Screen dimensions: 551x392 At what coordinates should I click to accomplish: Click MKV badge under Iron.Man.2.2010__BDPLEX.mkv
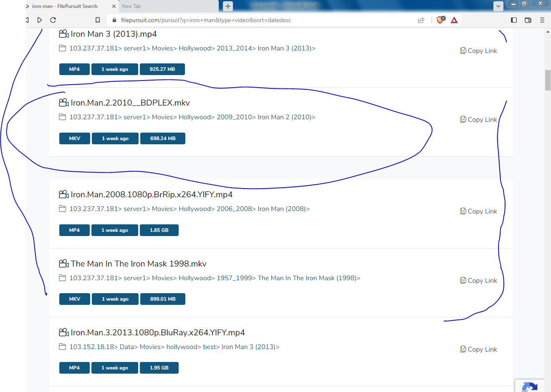coord(75,138)
